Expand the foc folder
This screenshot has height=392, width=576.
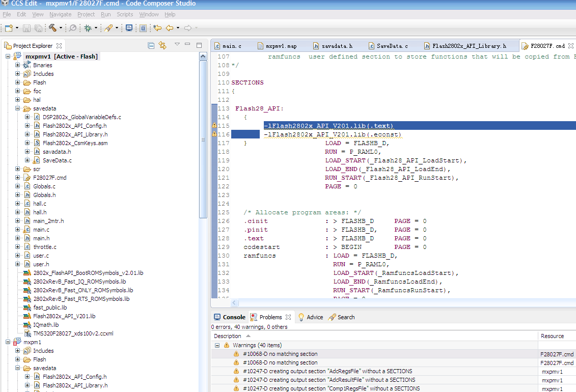click(x=18, y=91)
